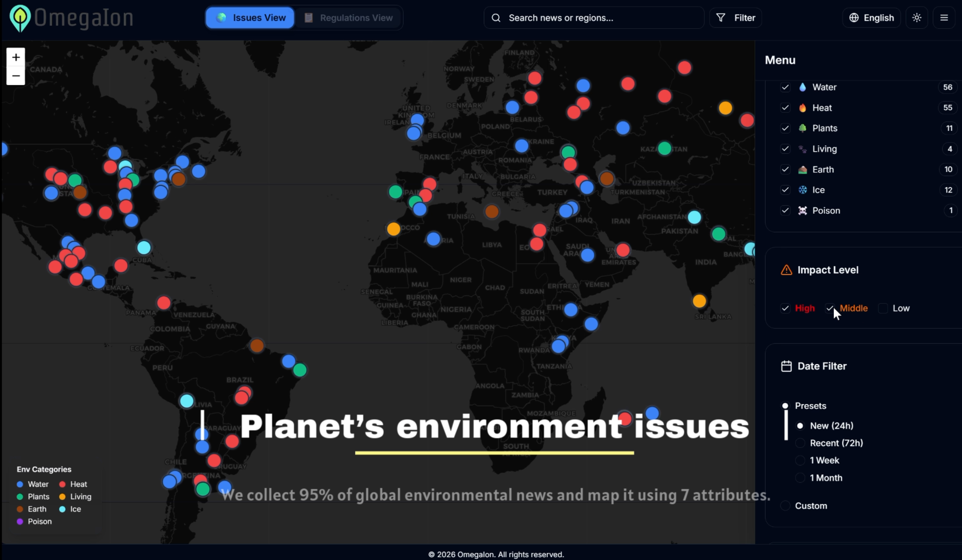Open the English language selector
The image size is (962, 560).
coord(871,18)
